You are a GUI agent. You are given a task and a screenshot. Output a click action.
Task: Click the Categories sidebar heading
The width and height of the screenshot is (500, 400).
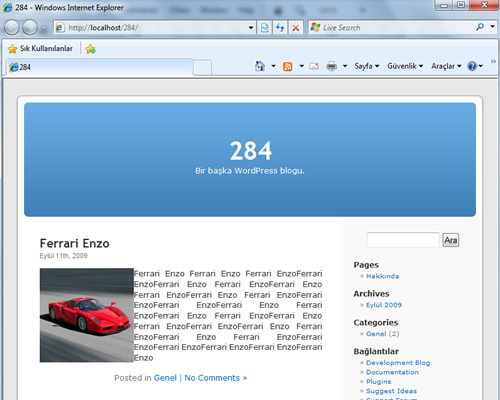(x=376, y=322)
